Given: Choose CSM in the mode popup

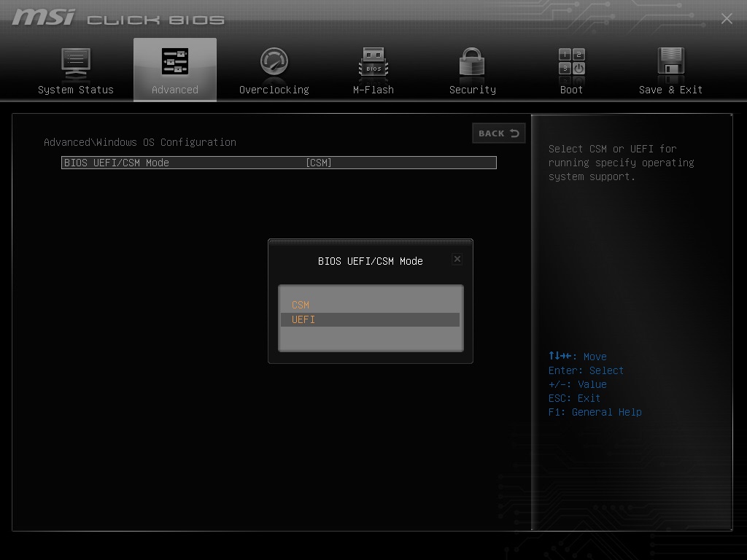Looking at the screenshot, I should point(370,305).
